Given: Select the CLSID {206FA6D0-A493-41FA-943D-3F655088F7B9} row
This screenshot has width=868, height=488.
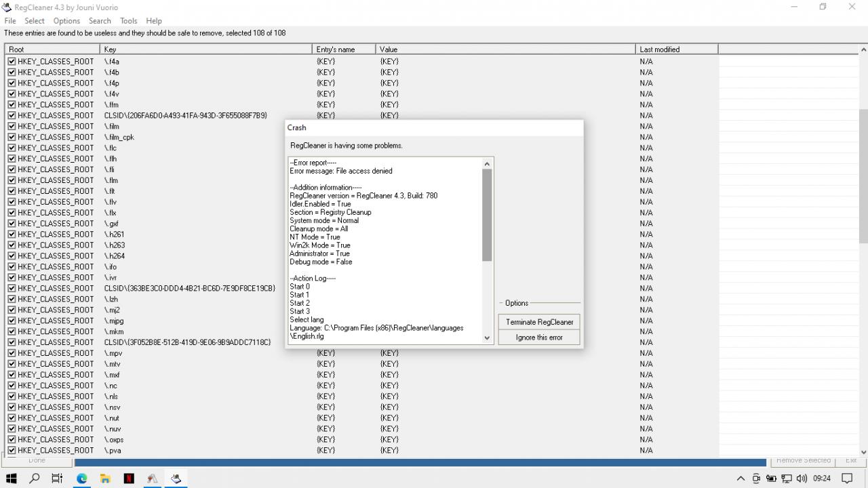Looking at the screenshot, I should [361, 115].
